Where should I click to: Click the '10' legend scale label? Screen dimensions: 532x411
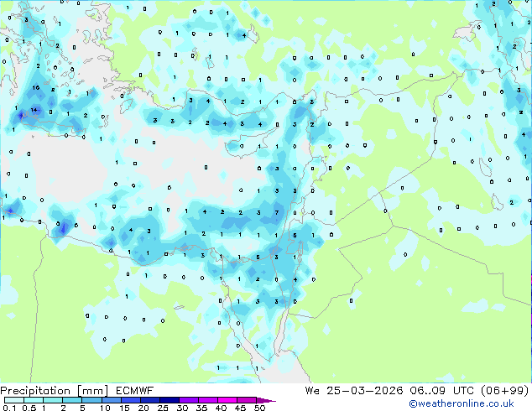pyautogui.click(x=105, y=408)
